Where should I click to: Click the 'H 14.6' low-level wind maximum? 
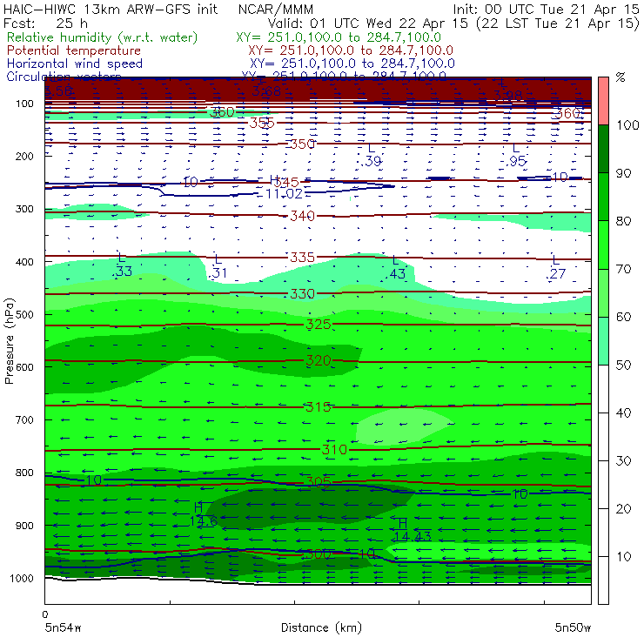204,514
